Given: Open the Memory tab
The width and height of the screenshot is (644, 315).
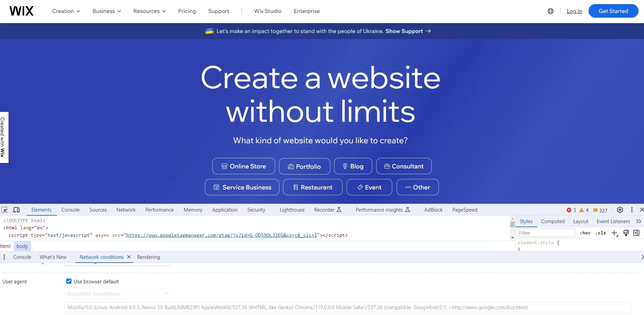Looking at the screenshot, I should click(193, 210).
